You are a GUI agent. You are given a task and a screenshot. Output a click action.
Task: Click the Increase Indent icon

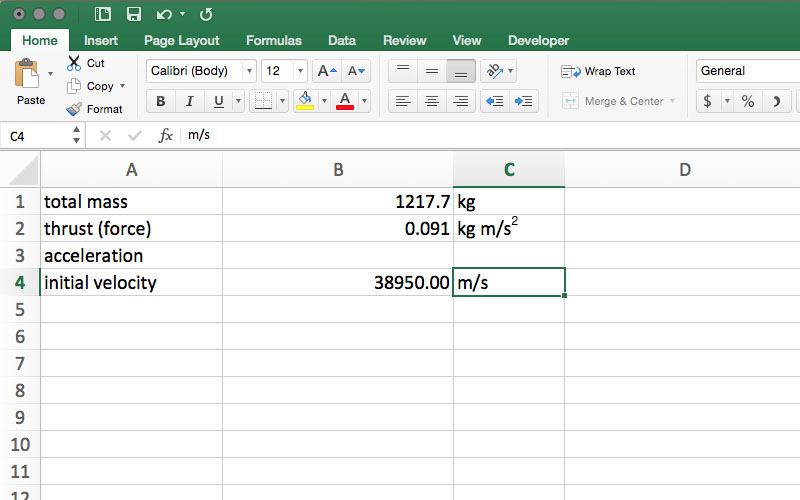pos(523,101)
